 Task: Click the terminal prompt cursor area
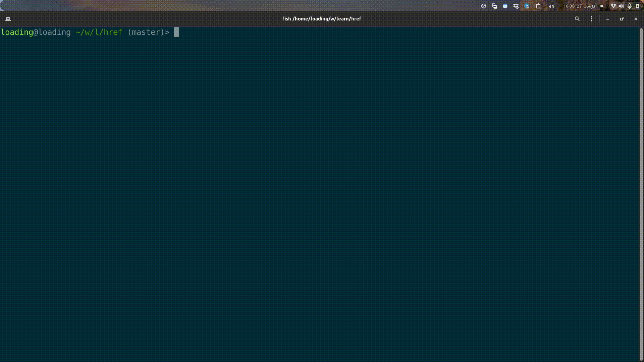point(176,32)
